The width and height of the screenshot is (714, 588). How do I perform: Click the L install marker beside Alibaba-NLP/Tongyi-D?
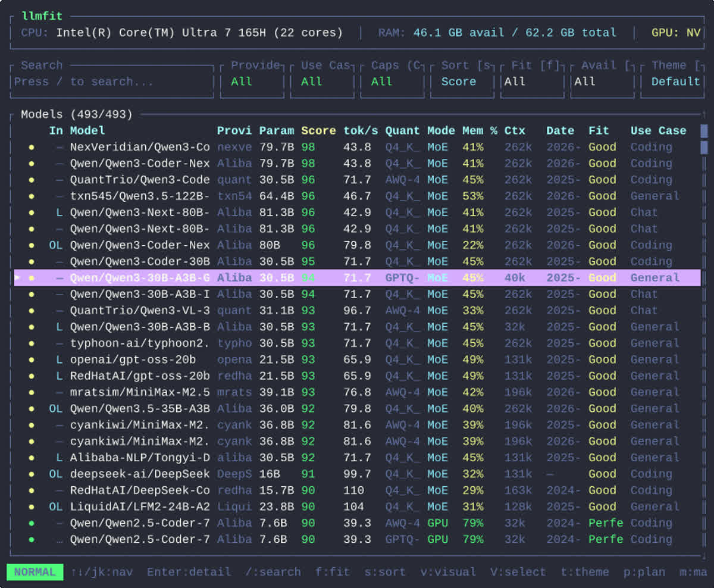point(59,458)
